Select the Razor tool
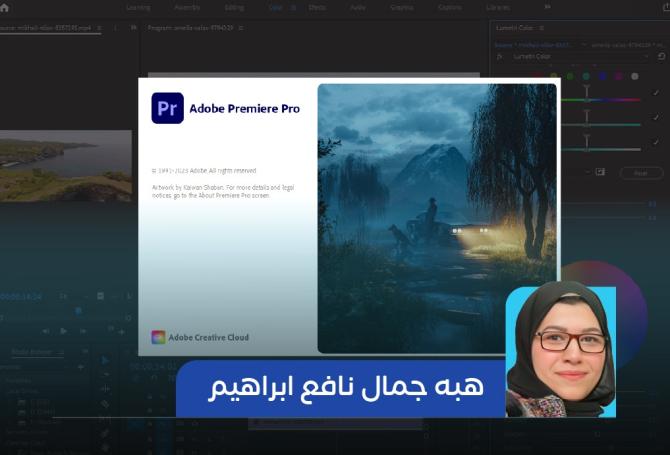Viewport: 670px width, 455px height. click(x=105, y=403)
